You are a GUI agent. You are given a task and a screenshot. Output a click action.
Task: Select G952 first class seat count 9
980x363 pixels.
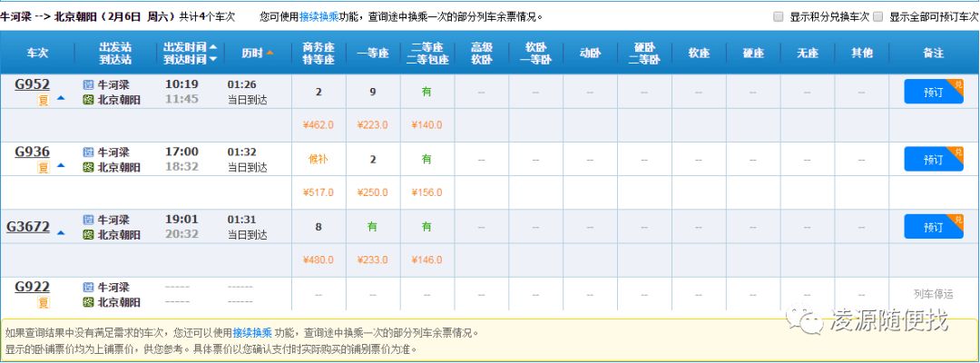coord(373,92)
